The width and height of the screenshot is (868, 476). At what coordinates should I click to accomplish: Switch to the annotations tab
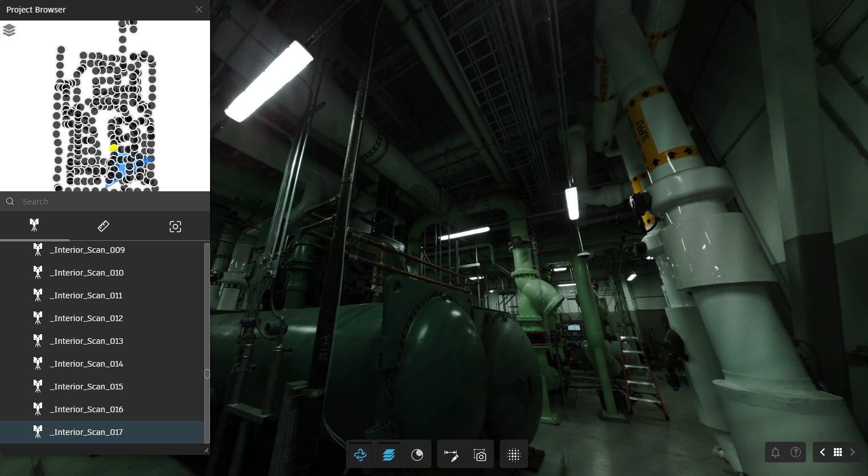point(103,225)
